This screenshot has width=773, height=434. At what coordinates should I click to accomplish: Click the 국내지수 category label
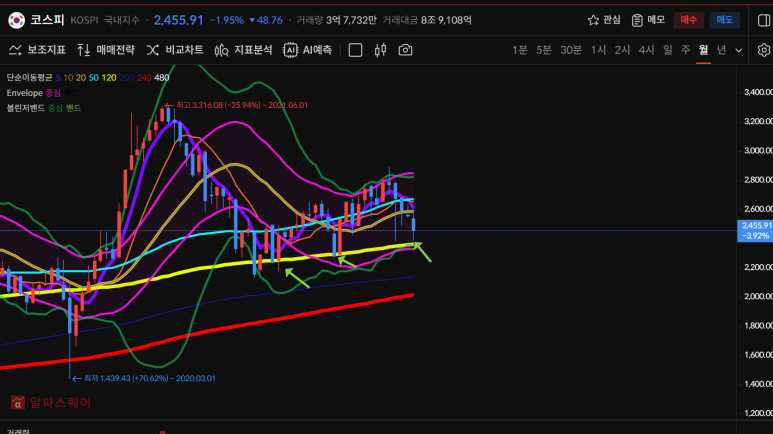pos(122,20)
